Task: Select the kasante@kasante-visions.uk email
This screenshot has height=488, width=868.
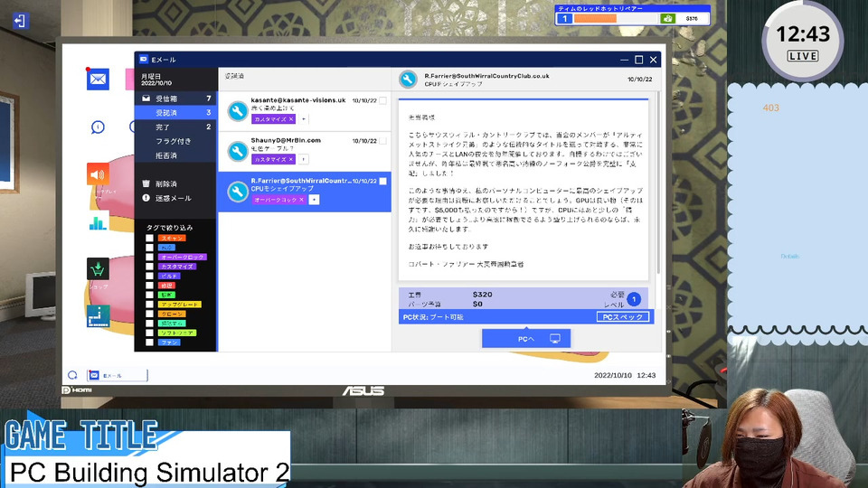Action: (x=305, y=111)
